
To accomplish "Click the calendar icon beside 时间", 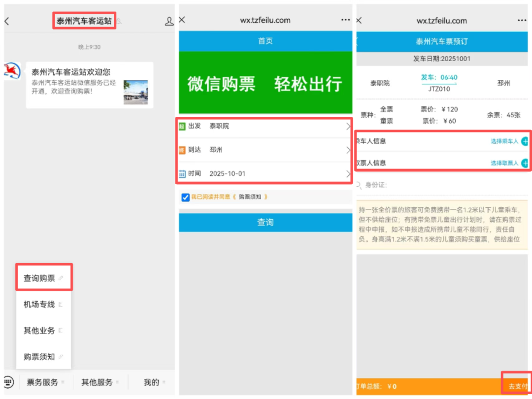I will [x=182, y=174].
